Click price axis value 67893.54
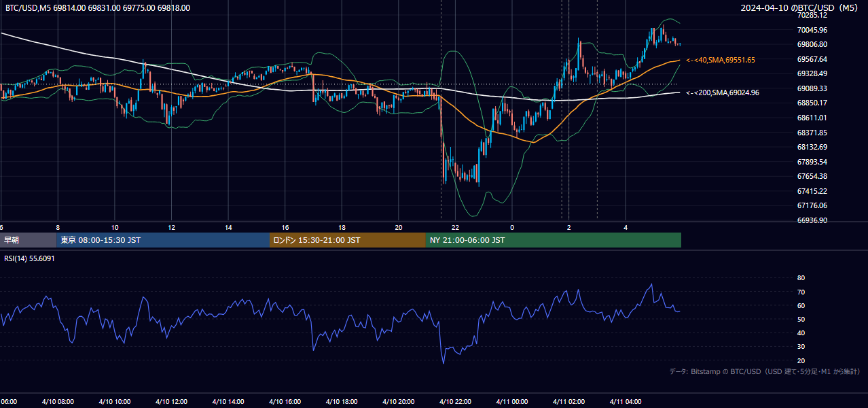Viewport: 868px width, 408px height. [x=812, y=162]
